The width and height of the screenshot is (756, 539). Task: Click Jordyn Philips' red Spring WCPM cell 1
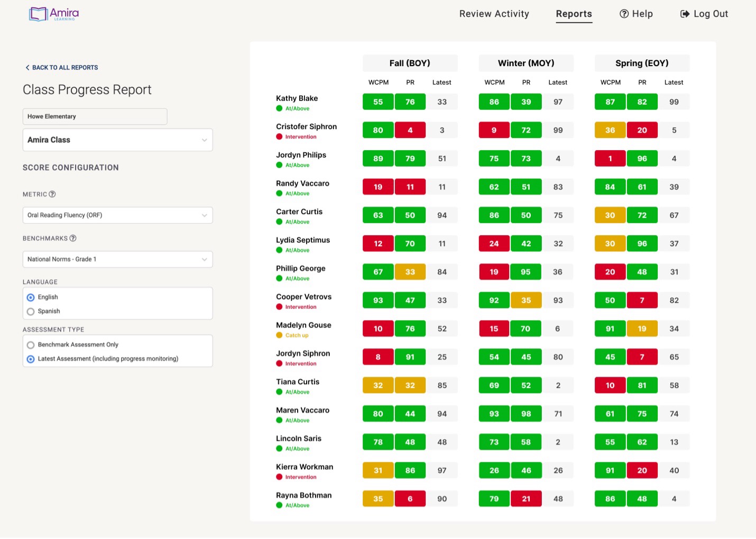click(x=610, y=159)
